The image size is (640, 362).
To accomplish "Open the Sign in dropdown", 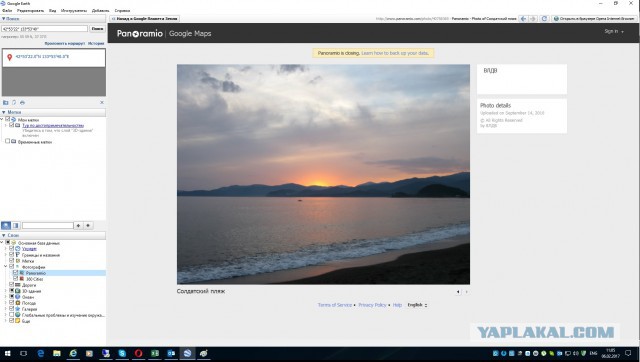I will (x=614, y=31).
